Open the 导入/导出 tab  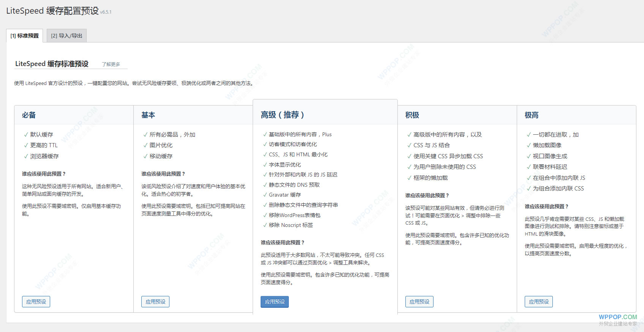(x=66, y=36)
